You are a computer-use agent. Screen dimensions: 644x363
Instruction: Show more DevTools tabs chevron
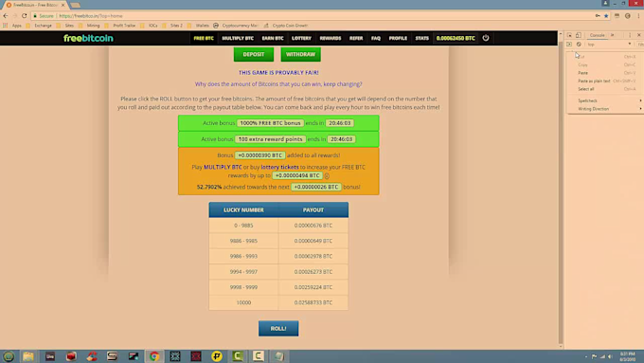click(613, 35)
